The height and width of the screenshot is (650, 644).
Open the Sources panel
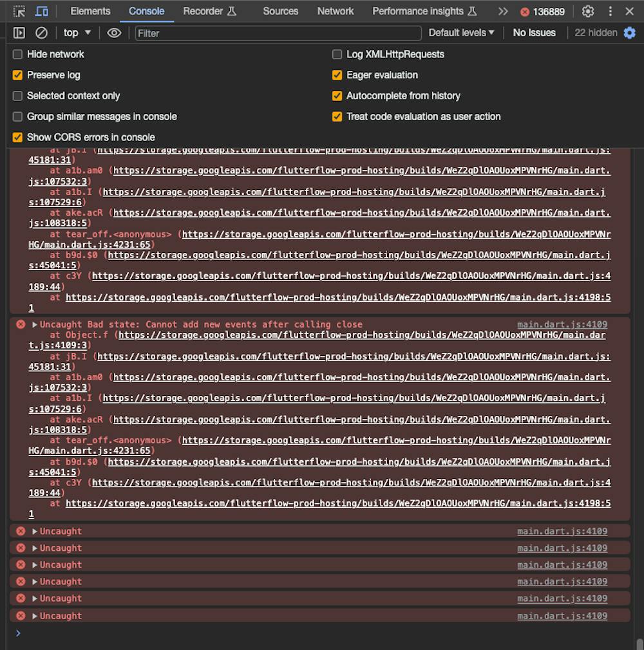pyautogui.click(x=280, y=11)
